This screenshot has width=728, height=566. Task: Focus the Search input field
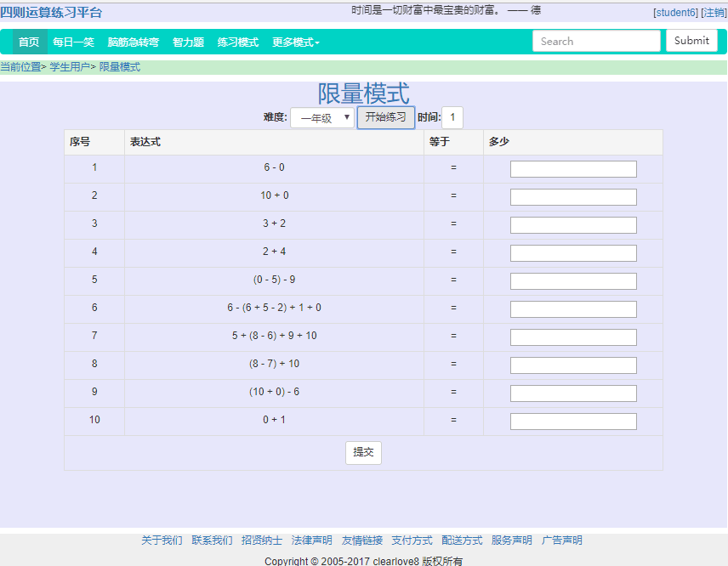click(x=596, y=41)
